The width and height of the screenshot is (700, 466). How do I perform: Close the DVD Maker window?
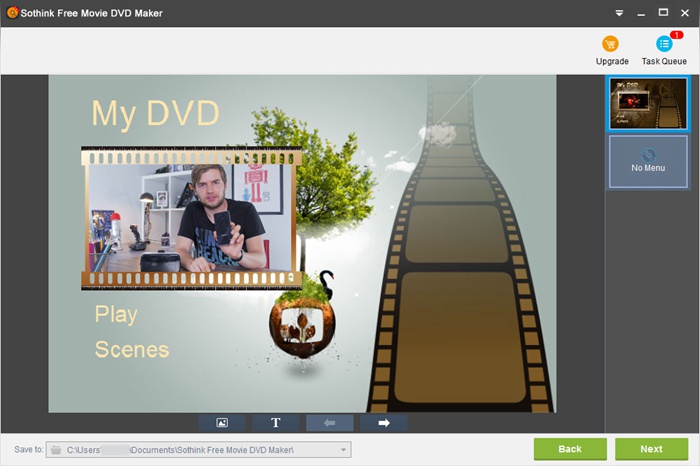click(x=685, y=13)
